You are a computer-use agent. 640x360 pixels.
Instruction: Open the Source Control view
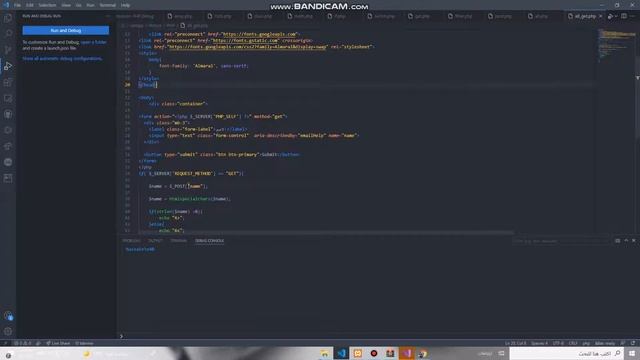coord(8,50)
